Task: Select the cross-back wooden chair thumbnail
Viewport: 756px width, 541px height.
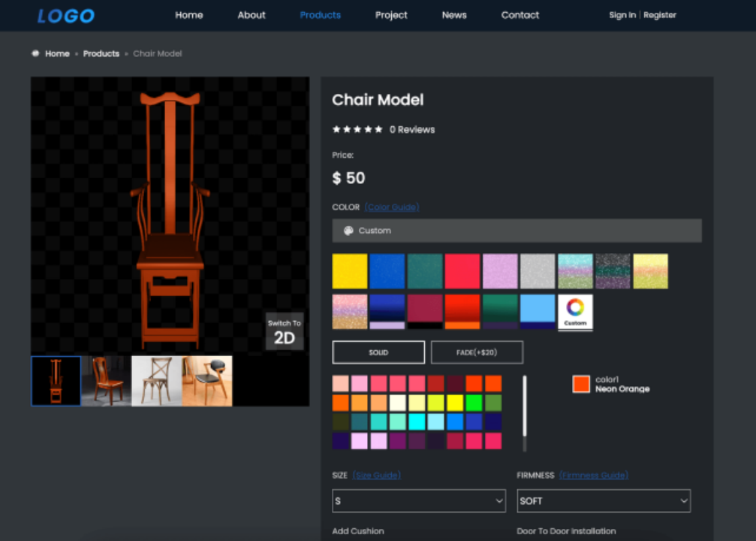Action: [x=156, y=381]
